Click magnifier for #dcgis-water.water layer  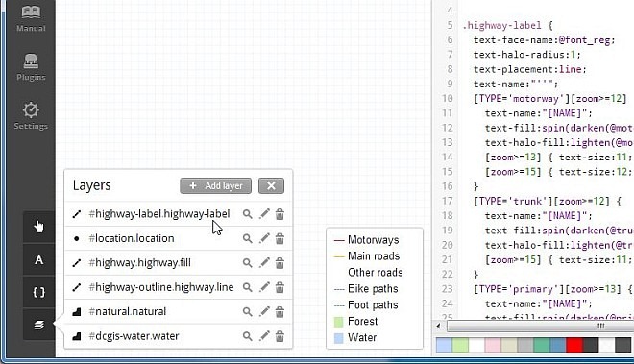(x=247, y=336)
